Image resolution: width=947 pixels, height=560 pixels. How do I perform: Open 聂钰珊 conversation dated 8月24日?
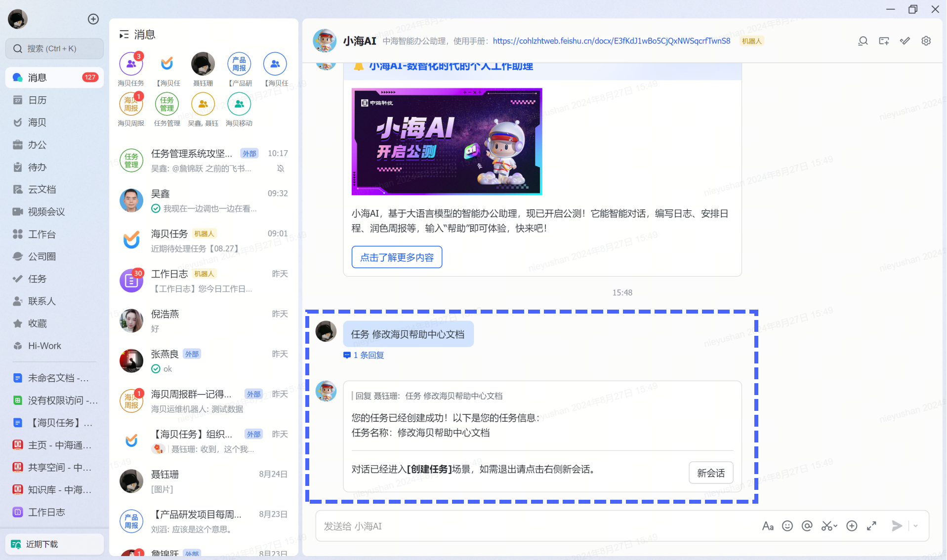tap(204, 481)
